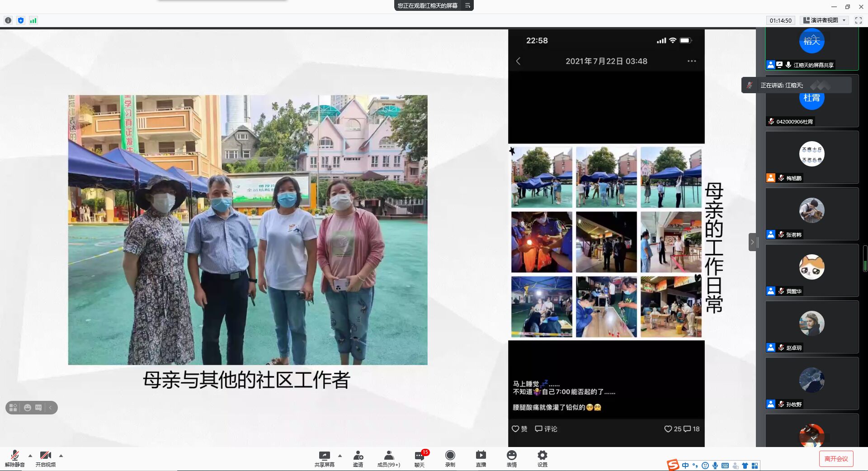
Task: Open the Members (成员) list
Action: tap(388, 456)
